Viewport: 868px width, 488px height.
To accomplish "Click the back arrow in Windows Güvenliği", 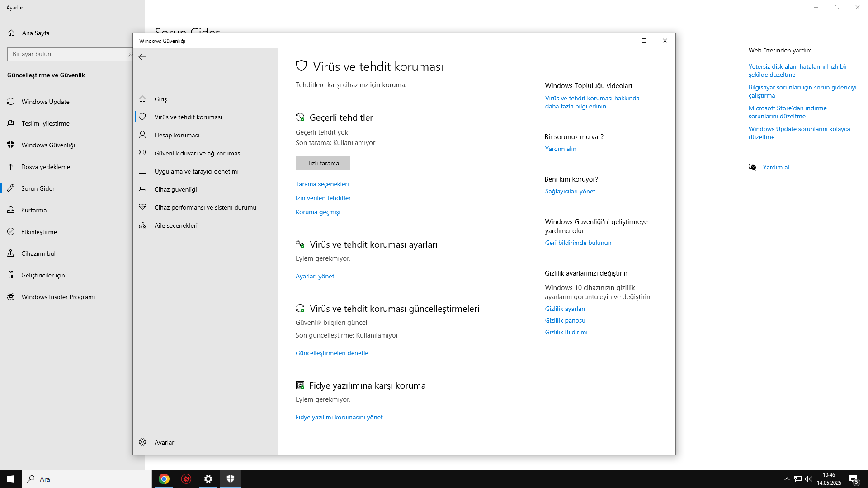I will coord(142,57).
